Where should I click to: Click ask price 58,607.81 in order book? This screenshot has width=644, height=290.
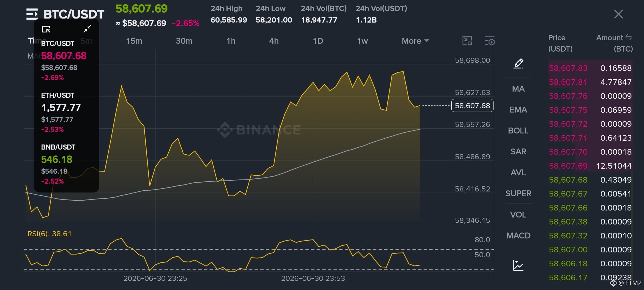click(x=568, y=82)
